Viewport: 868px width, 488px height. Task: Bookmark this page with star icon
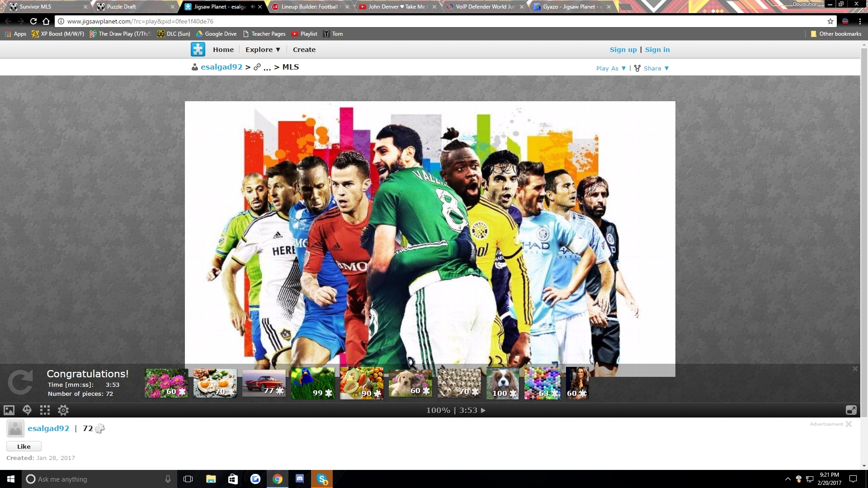(x=830, y=21)
